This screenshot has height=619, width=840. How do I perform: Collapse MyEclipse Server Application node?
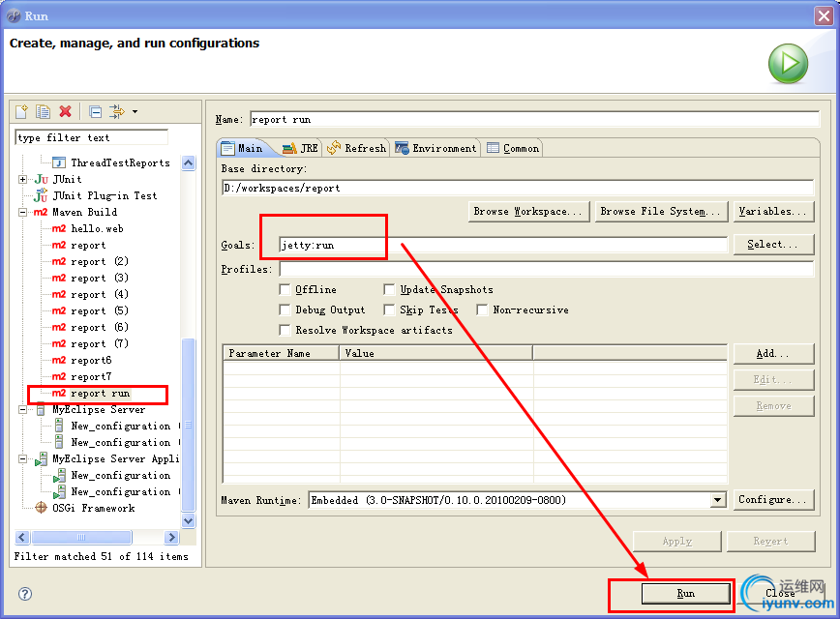22,458
